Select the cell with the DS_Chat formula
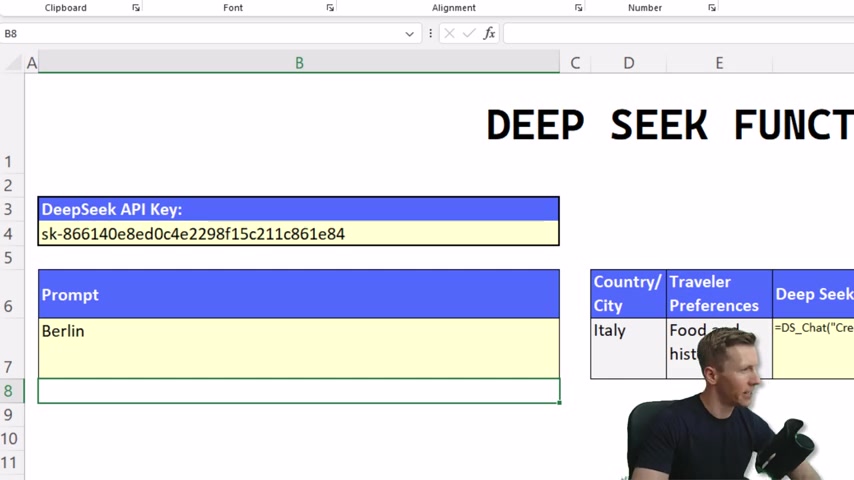The width and height of the screenshot is (854, 480). click(x=812, y=340)
